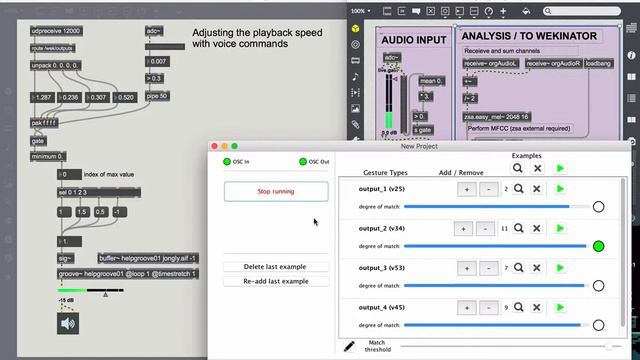The height and width of the screenshot is (360, 640).
Task: View examples magnifier for output_4 (v45)
Action: coord(519,307)
